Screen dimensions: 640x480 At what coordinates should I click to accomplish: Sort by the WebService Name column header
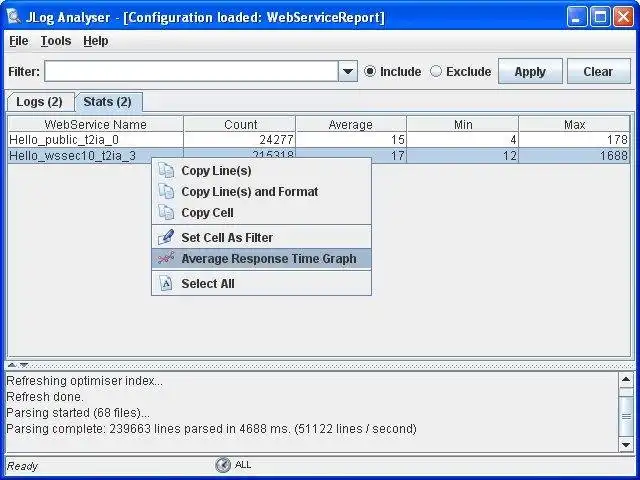pyautogui.click(x=96, y=124)
